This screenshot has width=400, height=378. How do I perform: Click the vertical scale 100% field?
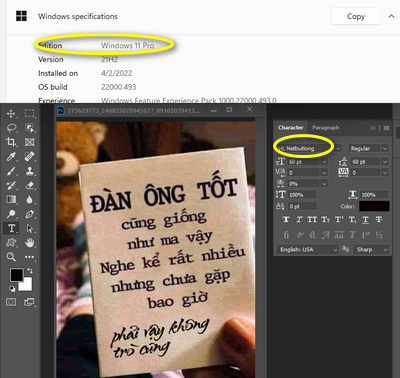[x=302, y=195]
